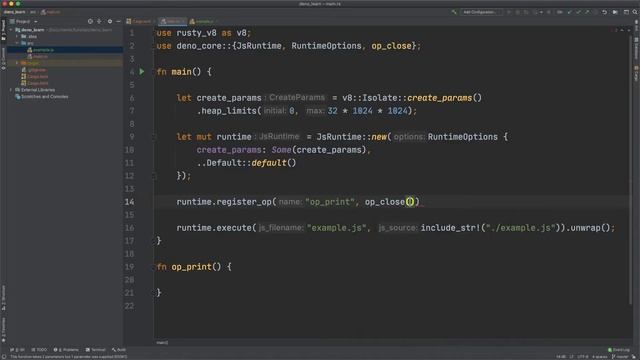The width and height of the screenshot is (640, 360).
Task: Click create_params call on line 6
Action: pyautogui.click(x=440, y=98)
